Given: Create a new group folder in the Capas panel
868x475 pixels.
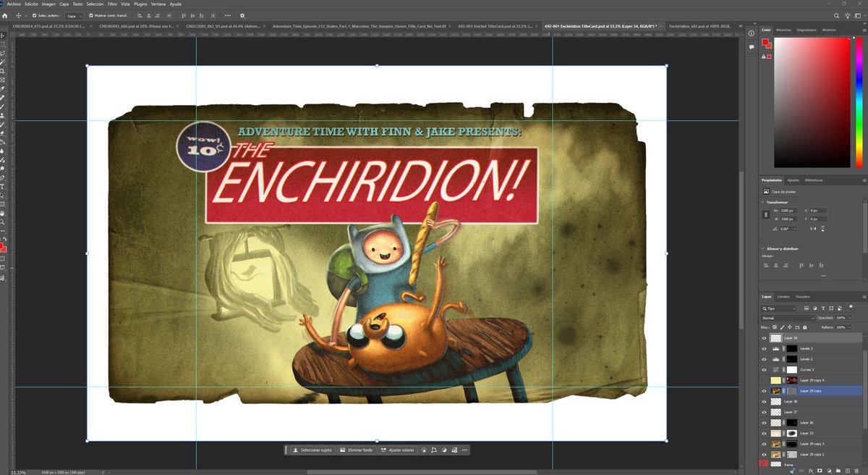Looking at the screenshot, I should 838,471.
